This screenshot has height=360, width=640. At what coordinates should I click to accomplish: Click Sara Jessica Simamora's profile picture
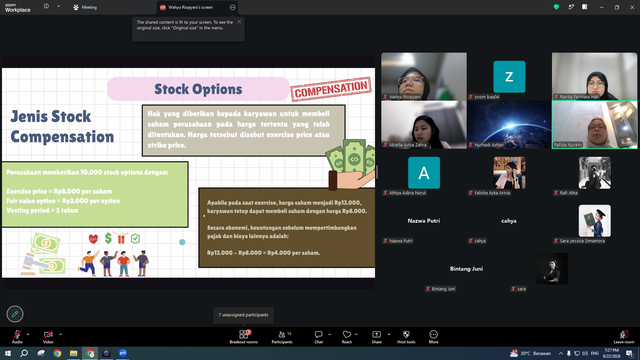[595, 221]
